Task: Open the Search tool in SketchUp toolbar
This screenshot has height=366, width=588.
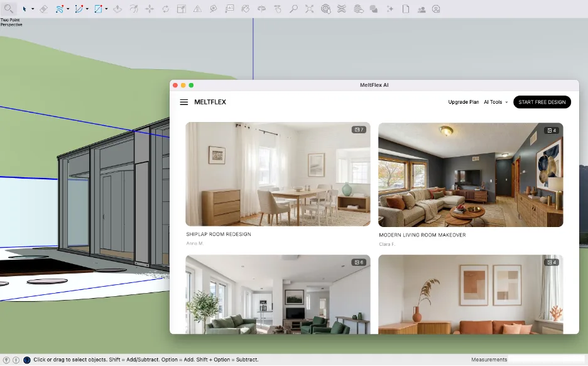Action: click(8, 9)
